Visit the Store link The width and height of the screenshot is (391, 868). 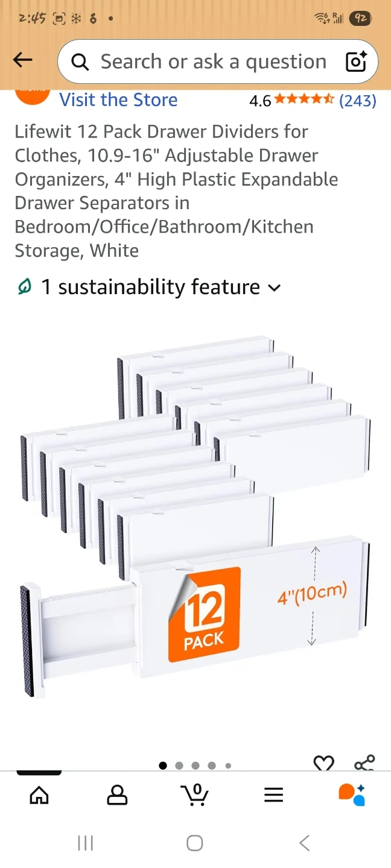118,99
